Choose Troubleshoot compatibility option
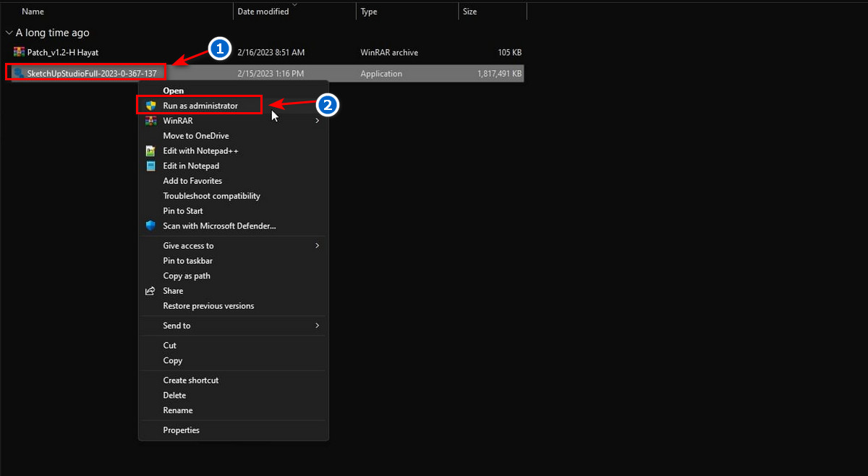The height and width of the screenshot is (476, 868). point(211,196)
